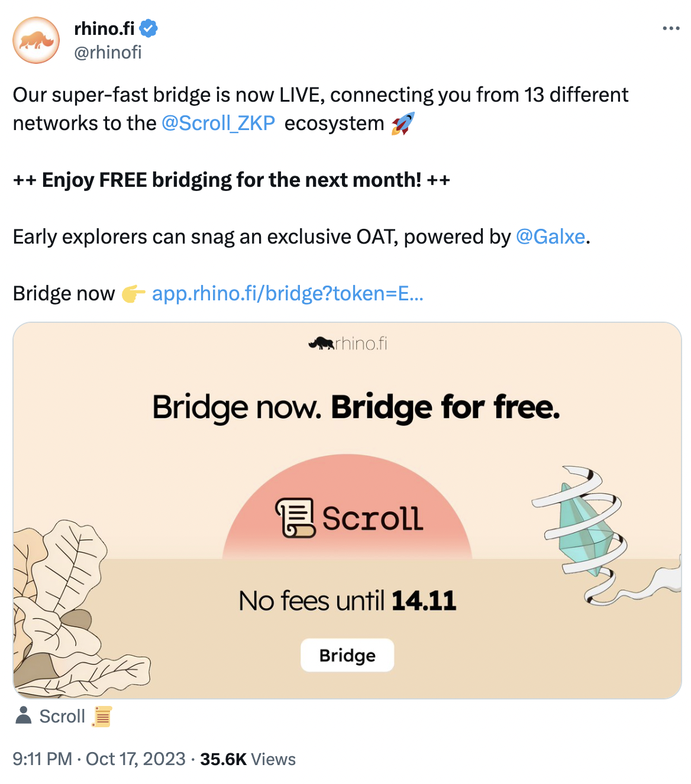This screenshot has width=691, height=784.
Task: Click the scroll emoji beside the Scroll tag
Action: click(102, 716)
